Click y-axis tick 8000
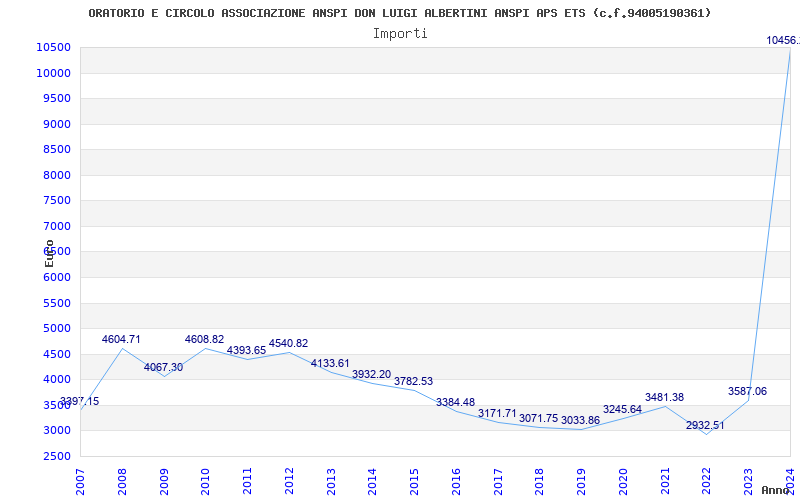 [57, 175]
